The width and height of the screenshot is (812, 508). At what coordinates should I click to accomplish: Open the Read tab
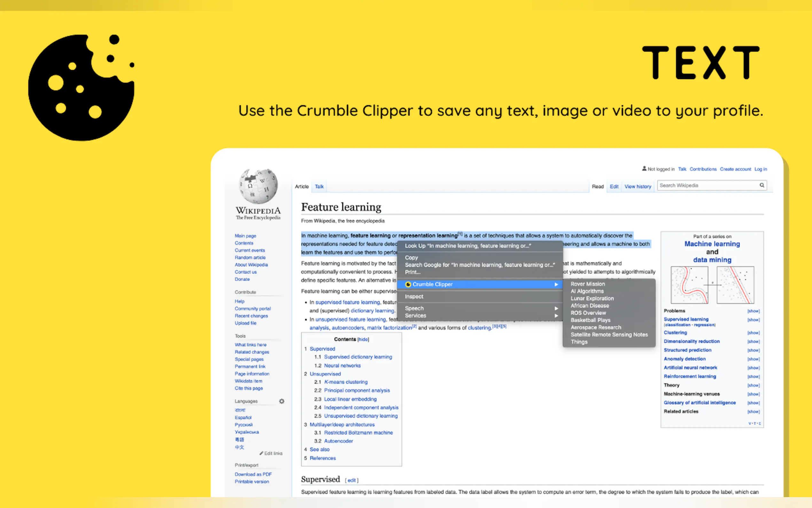(597, 187)
